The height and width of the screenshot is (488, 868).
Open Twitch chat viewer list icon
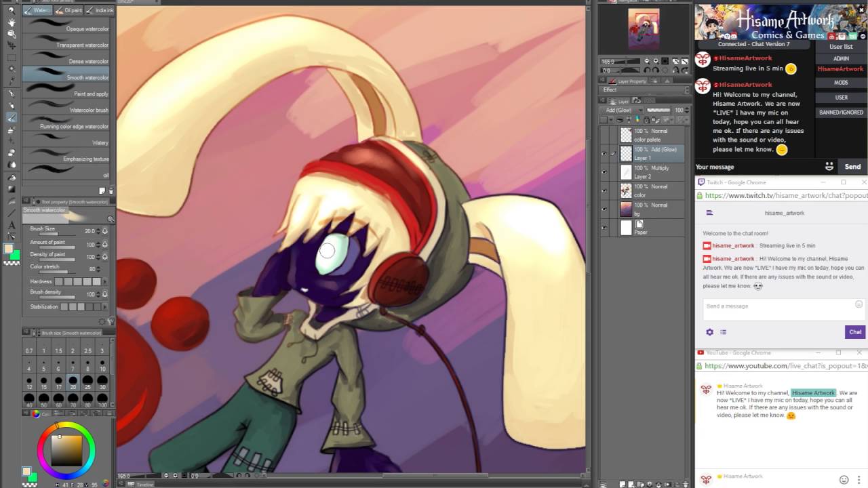tap(723, 332)
